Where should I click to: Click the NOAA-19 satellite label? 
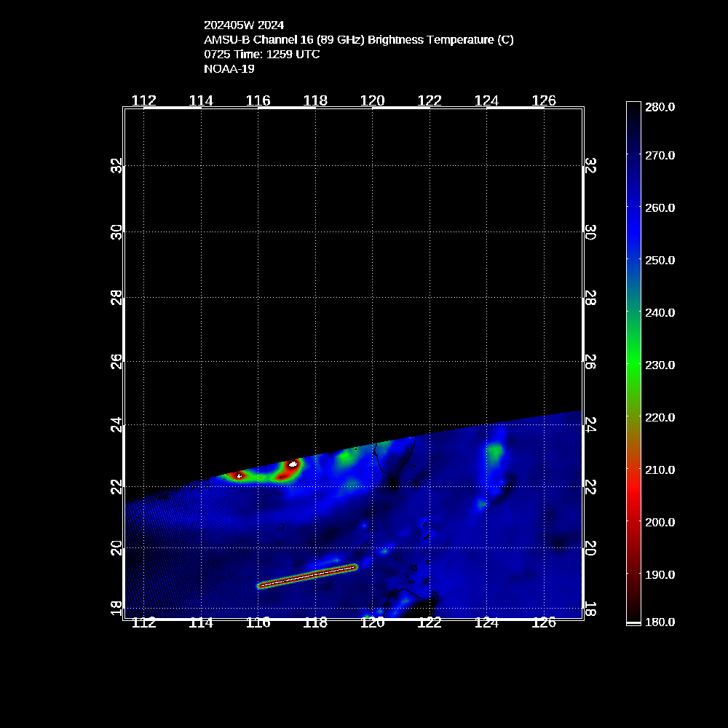(x=229, y=69)
